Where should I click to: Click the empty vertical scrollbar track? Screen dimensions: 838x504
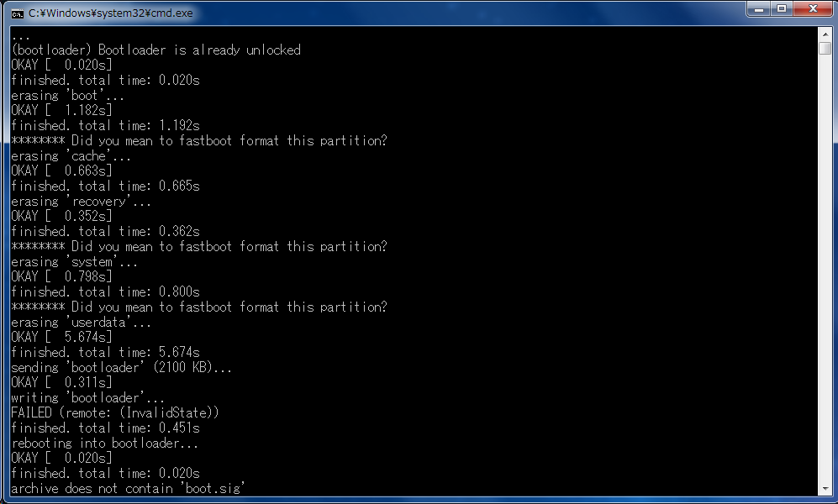pyautogui.click(x=825, y=267)
